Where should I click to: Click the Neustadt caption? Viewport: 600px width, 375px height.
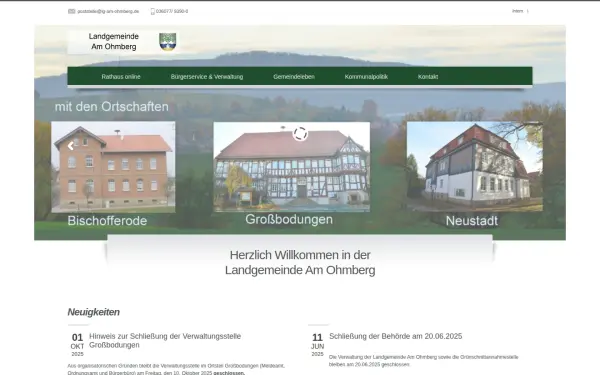coord(472,221)
